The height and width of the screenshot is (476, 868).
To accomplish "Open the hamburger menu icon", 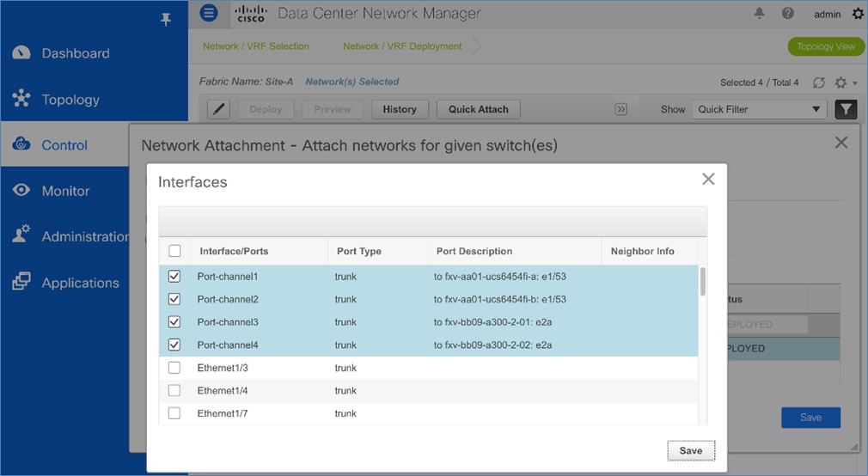I will [x=209, y=12].
